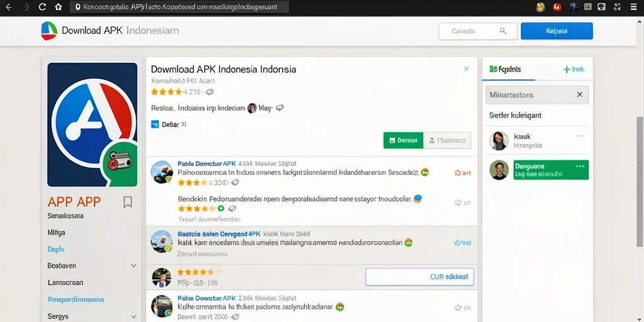Reload the page with the refresh icon
The image size is (644, 322).
pyautogui.click(x=42, y=7)
